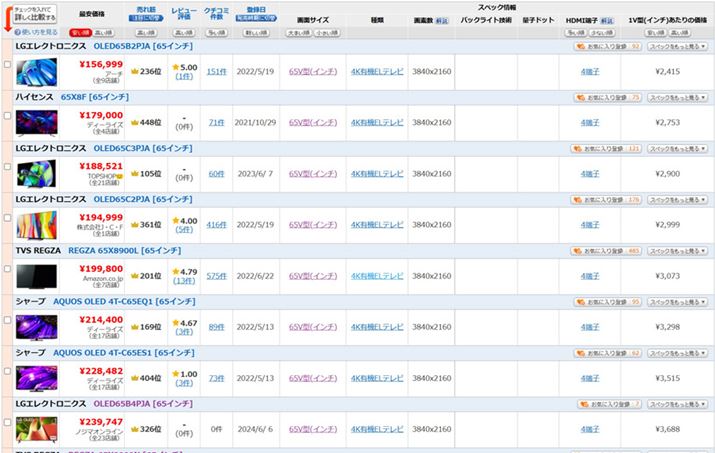The image size is (715, 453).
Task: Expand スペックをもっと見る for LG OLED65B4PJA
Action: coord(678,403)
